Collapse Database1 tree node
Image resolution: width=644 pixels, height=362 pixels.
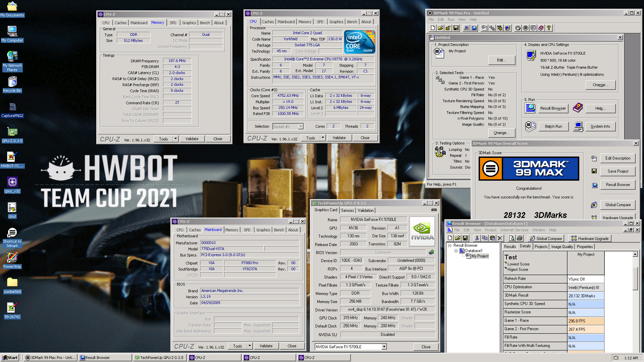pos(456,251)
